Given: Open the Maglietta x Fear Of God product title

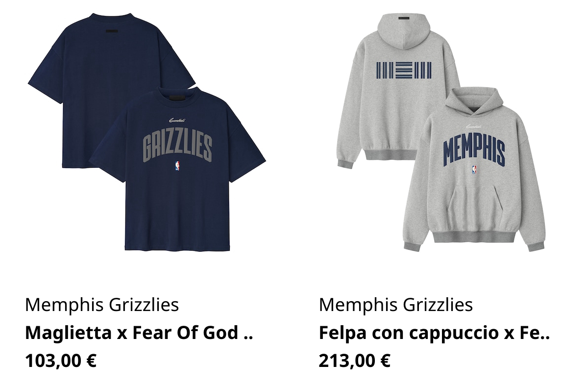Looking at the screenshot, I should (139, 333).
